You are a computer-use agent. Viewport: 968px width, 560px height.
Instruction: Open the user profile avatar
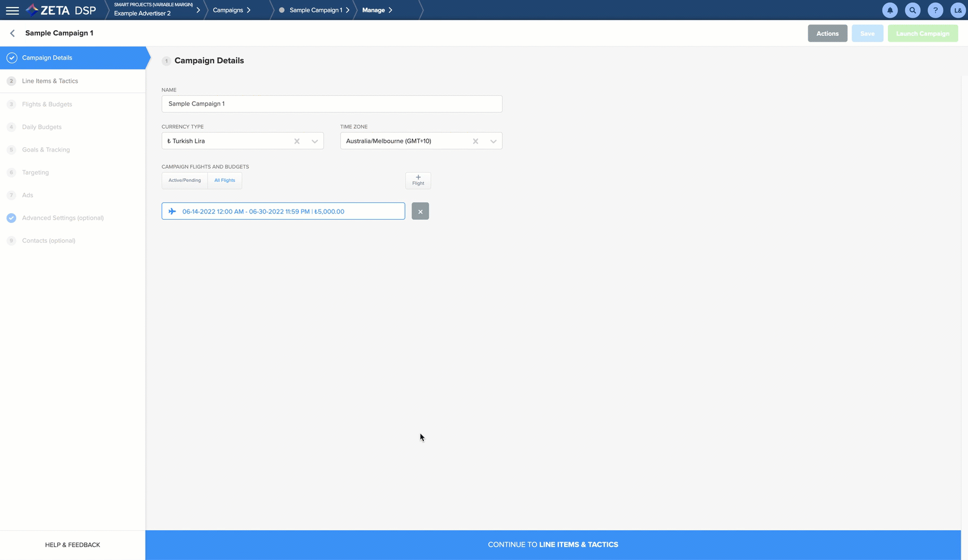click(x=958, y=10)
